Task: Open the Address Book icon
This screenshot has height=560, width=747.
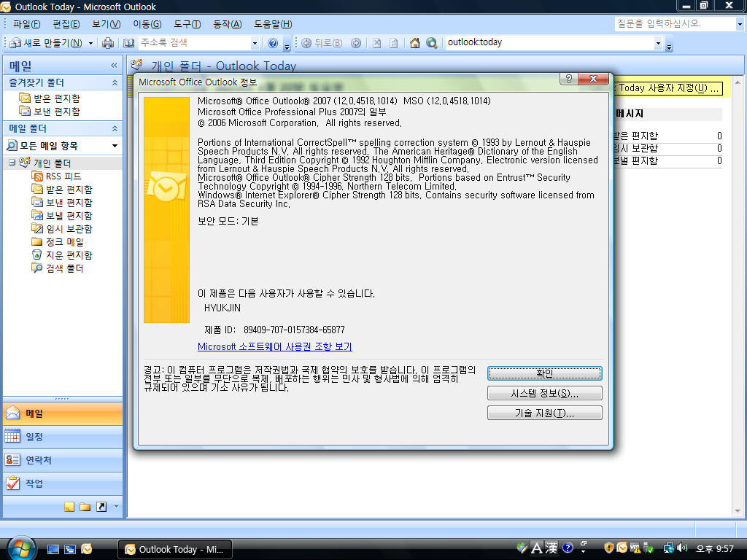Action: (128, 43)
